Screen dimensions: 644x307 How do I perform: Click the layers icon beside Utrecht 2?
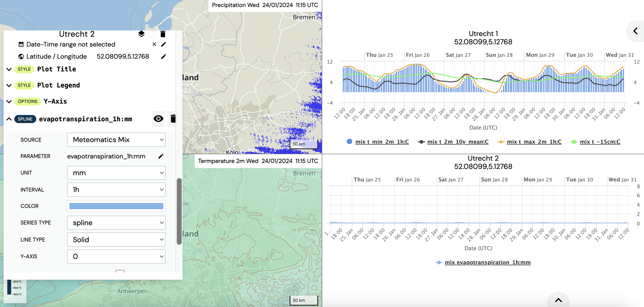141,34
